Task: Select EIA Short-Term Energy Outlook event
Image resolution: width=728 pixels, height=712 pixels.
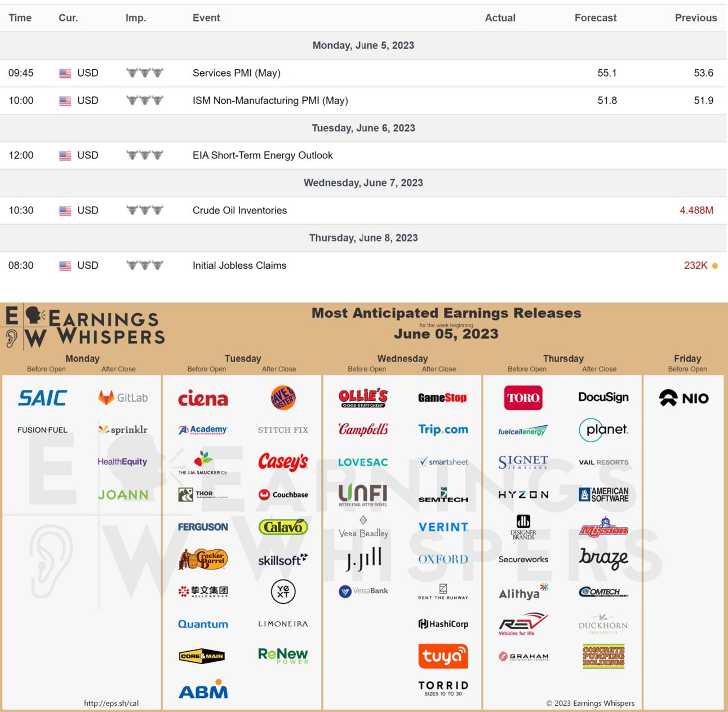Action: click(263, 155)
